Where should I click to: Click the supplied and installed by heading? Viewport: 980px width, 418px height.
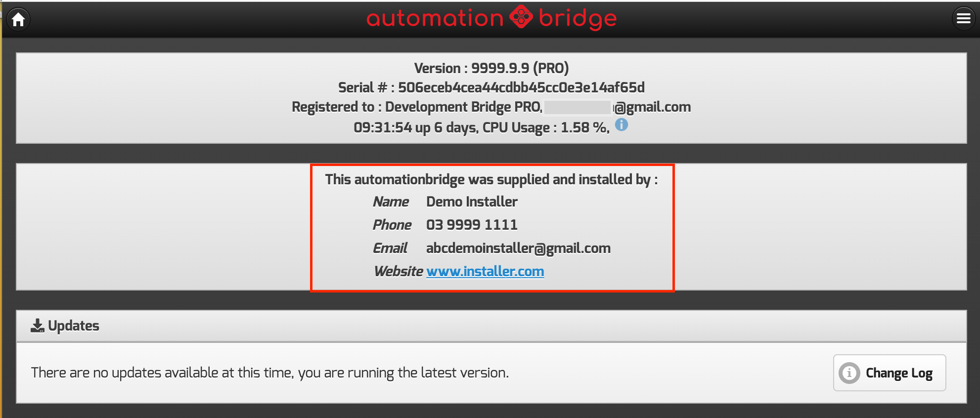pos(491,179)
